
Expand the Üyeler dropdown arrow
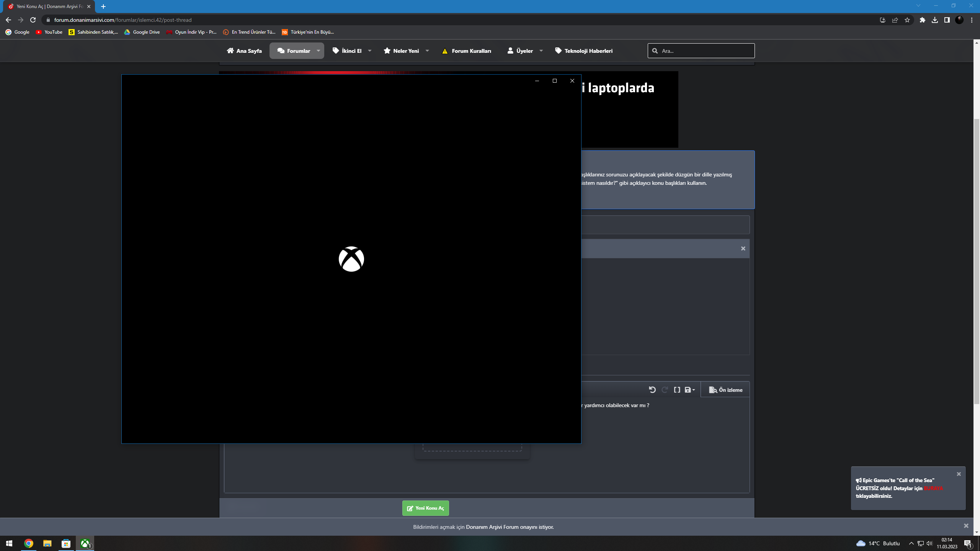[541, 51]
